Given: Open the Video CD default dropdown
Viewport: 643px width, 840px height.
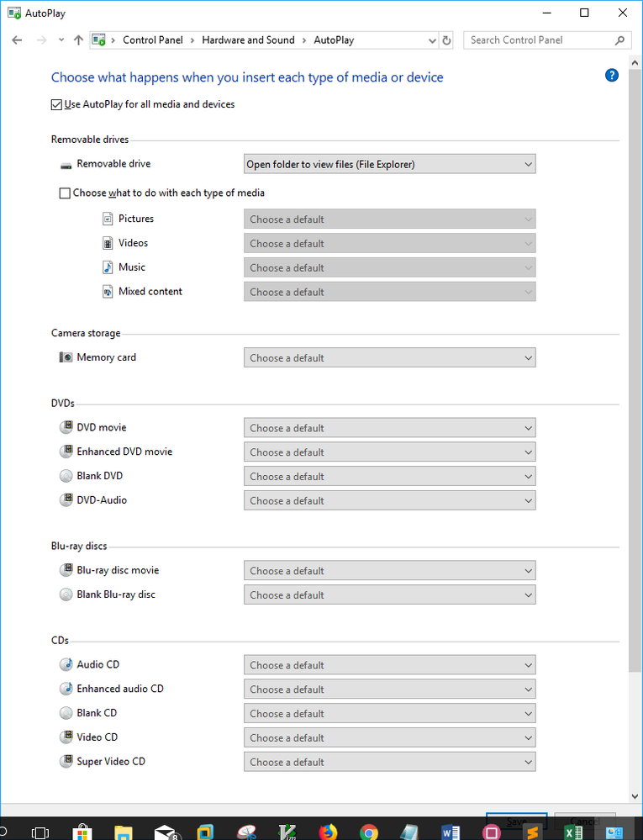Looking at the screenshot, I should 390,737.
